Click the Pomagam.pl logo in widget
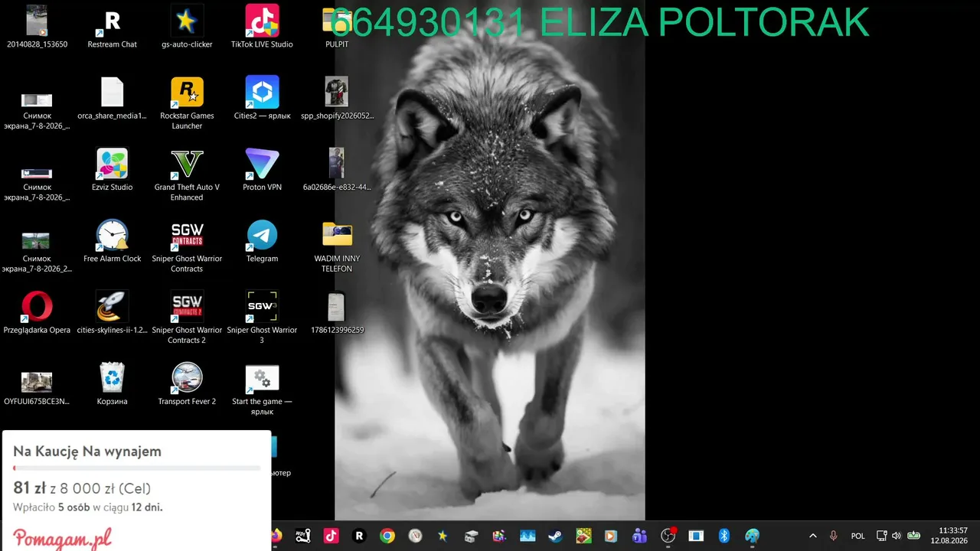The image size is (980, 551). coord(63,538)
